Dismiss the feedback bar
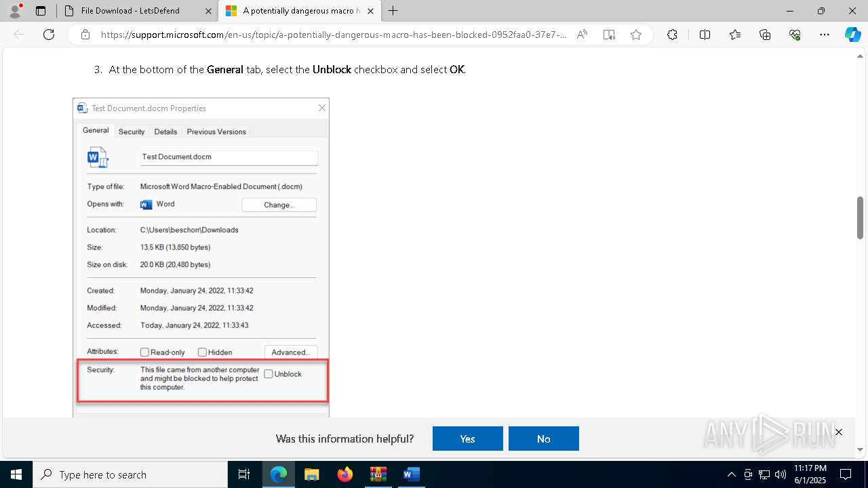Image resolution: width=868 pixels, height=488 pixels. (x=839, y=432)
